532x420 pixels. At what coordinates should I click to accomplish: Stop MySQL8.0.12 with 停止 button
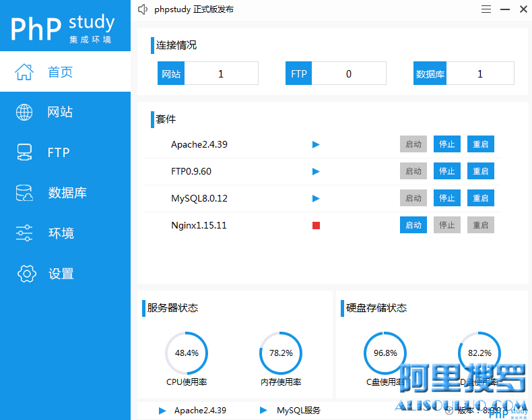(x=447, y=198)
